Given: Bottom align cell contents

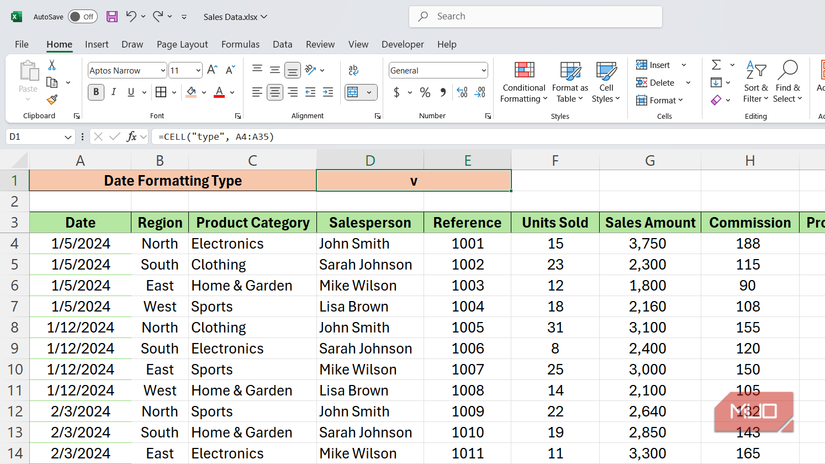Looking at the screenshot, I should tap(292, 70).
